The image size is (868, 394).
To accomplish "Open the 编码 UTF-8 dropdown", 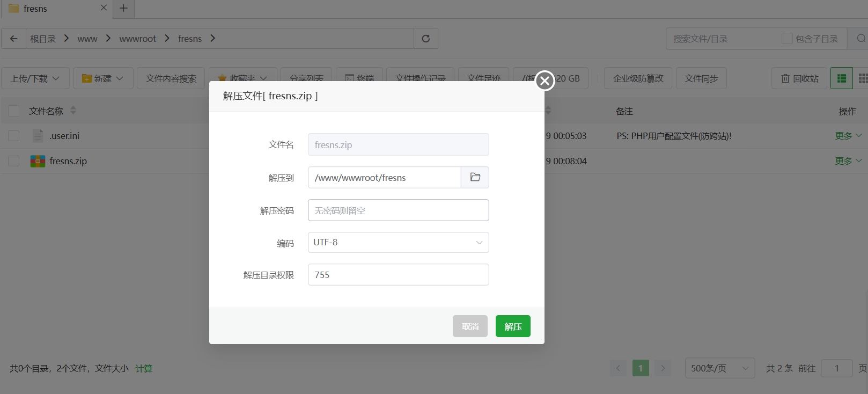I will (x=398, y=243).
